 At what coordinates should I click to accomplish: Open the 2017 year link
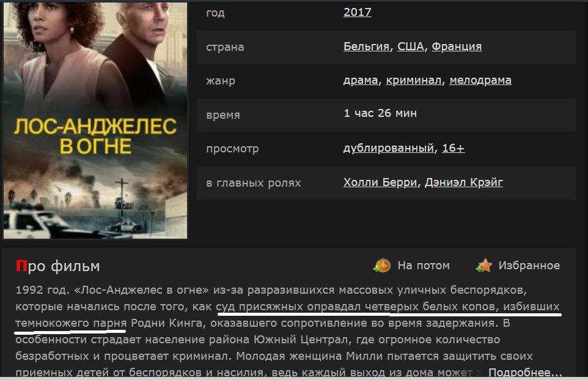click(358, 12)
